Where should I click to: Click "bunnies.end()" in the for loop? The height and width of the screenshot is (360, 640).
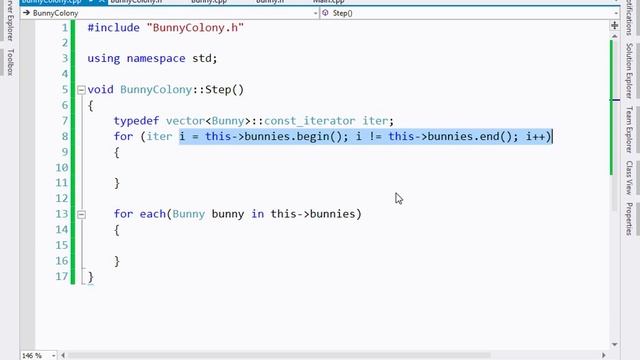469,137
